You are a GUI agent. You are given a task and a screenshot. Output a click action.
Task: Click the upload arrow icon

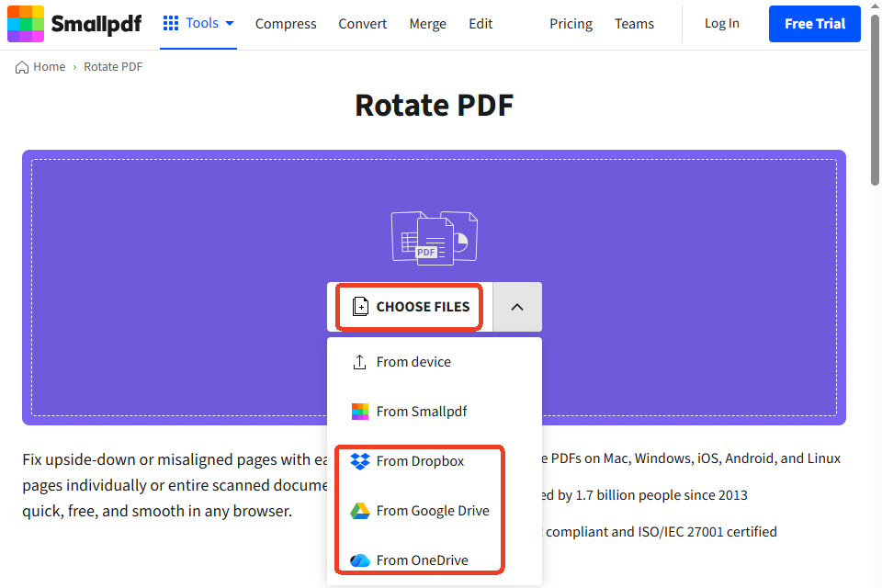tap(359, 362)
